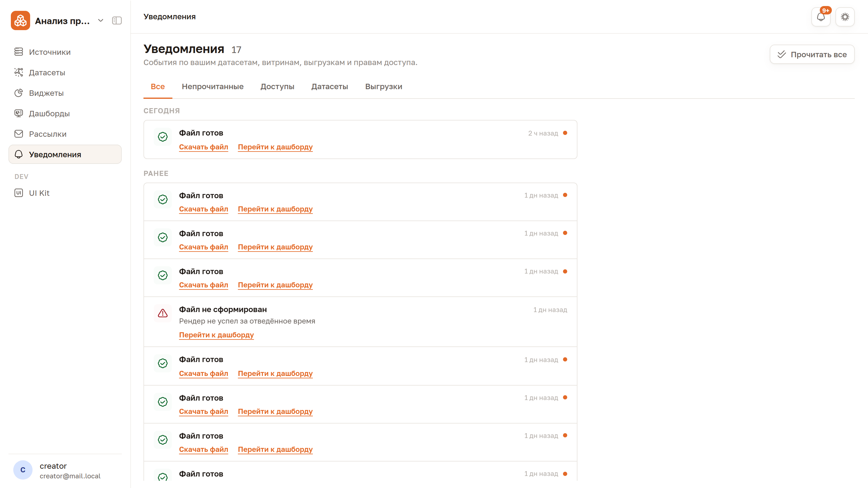Click the notification count 17
The image size is (868, 488).
(x=236, y=50)
